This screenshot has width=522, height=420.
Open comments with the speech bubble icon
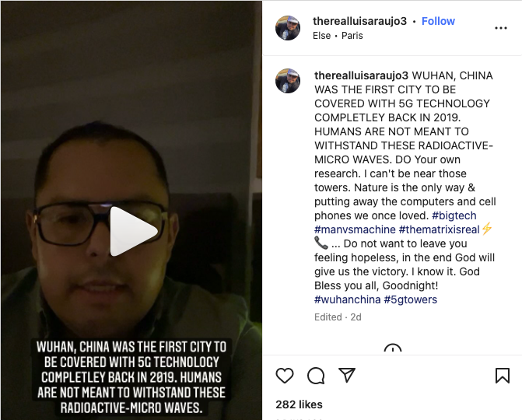[x=316, y=376]
